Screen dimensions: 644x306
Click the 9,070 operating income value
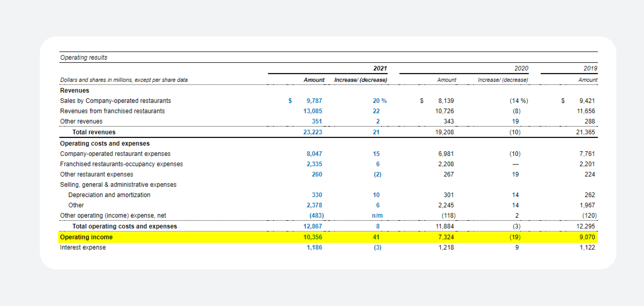pyautogui.click(x=587, y=237)
